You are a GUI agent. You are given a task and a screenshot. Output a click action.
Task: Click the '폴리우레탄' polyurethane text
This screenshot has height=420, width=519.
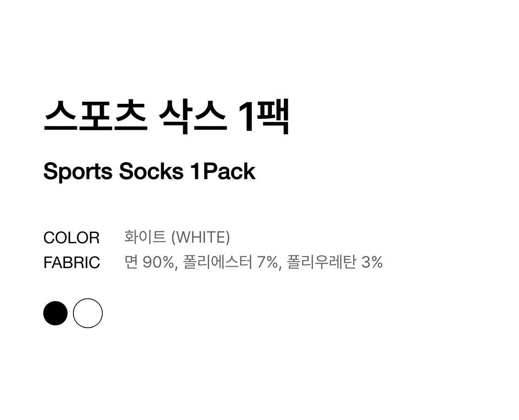point(321,262)
